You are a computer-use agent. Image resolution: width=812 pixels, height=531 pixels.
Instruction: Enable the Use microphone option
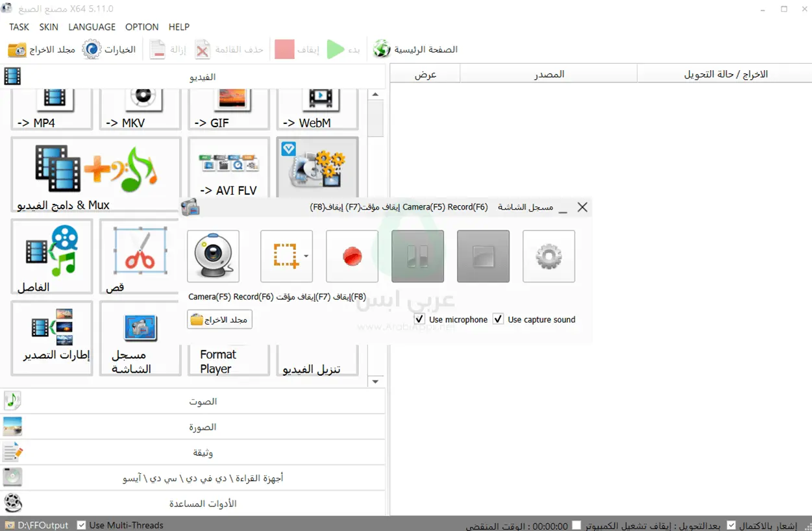[419, 319]
